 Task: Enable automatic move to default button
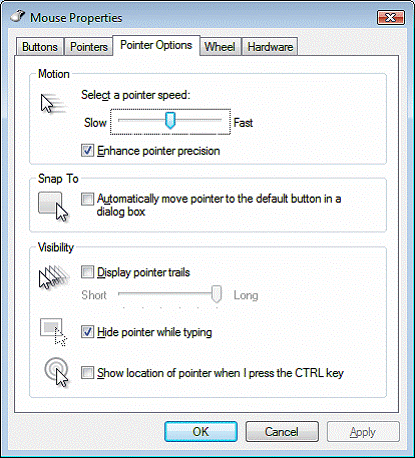(87, 199)
